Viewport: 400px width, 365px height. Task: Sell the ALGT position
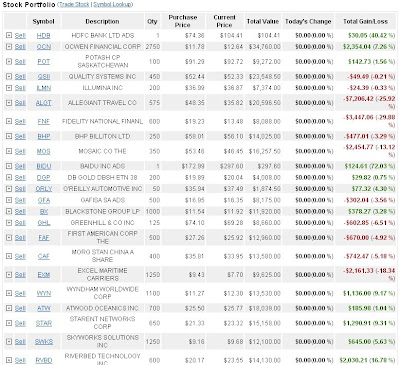point(20,103)
